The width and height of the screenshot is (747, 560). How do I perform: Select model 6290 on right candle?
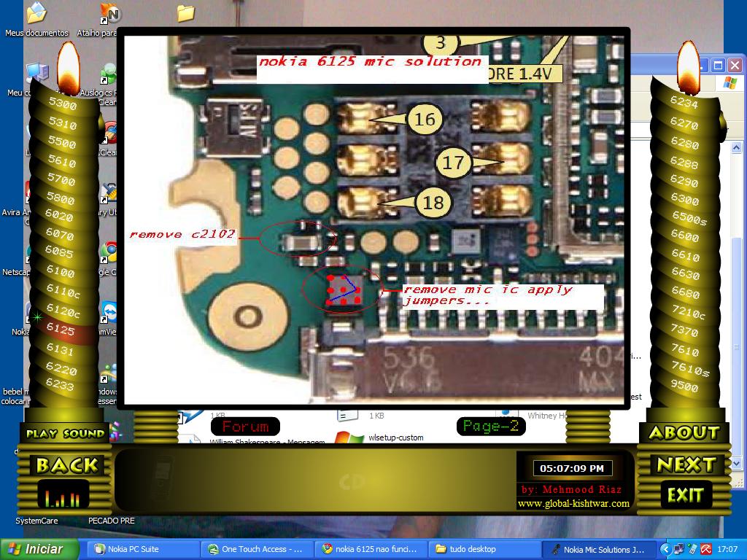684,182
